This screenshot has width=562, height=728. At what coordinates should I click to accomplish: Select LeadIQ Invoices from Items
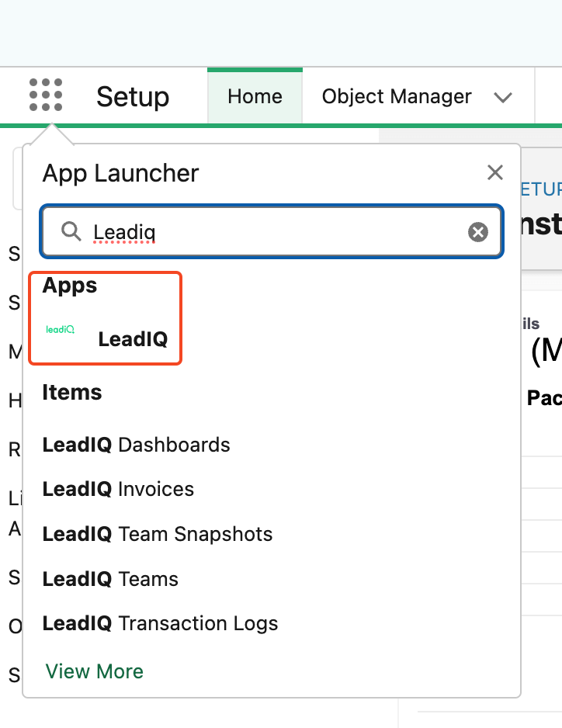click(119, 489)
